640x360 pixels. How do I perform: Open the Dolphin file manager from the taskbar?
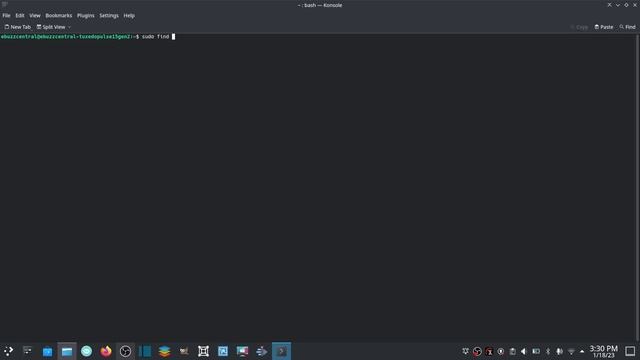[x=67, y=351]
